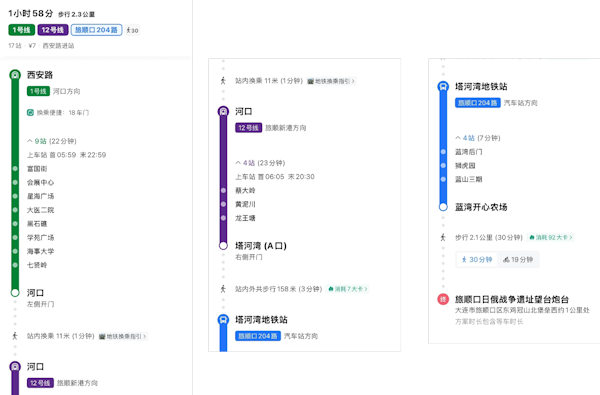
Task: Click the blue stop dot for 狮虎园
Action: [443, 165]
